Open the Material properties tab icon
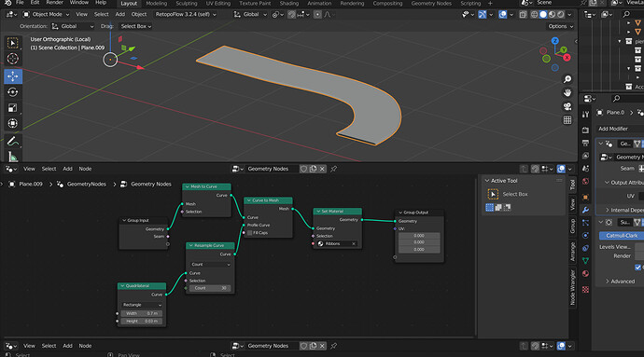The height and width of the screenshot is (357, 644). [x=586, y=274]
